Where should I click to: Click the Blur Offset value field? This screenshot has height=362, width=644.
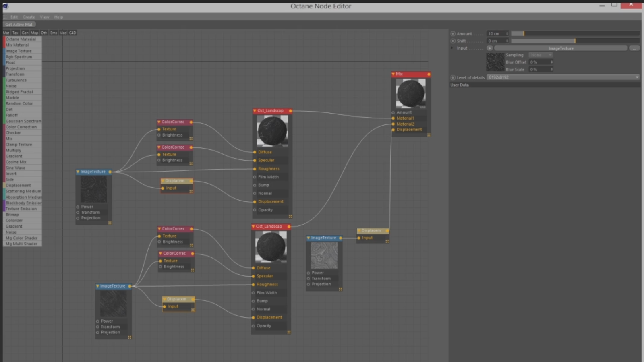539,62
